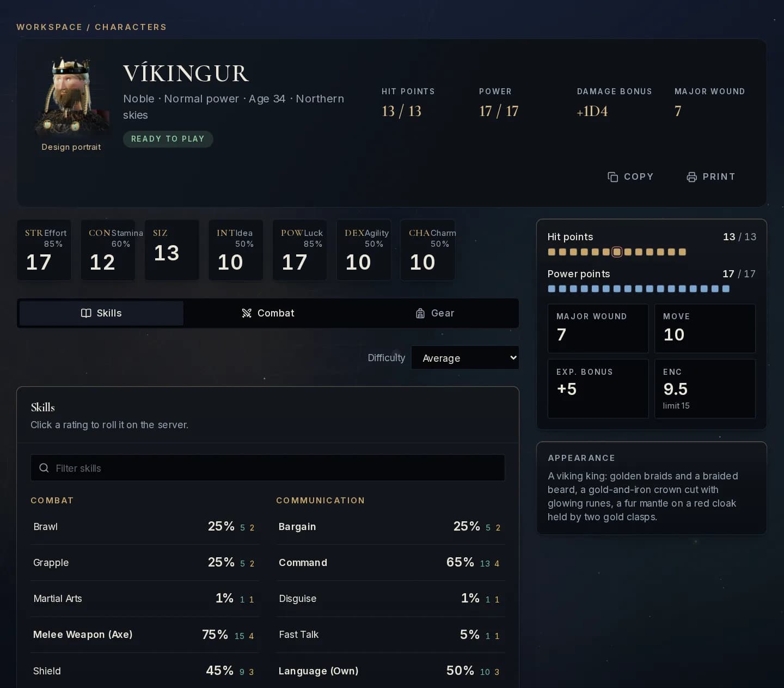Click the CON Stamina 60% stat card

108,250
